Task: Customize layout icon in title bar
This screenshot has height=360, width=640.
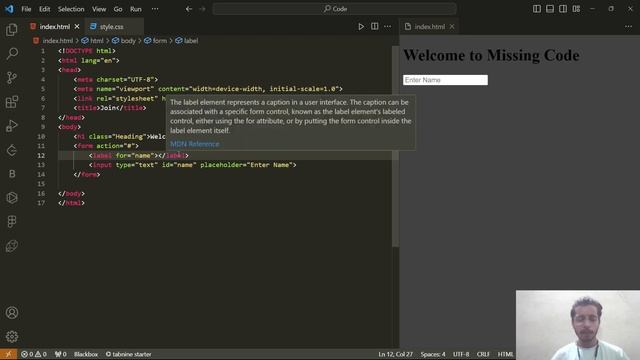Action: [x=576, y=9]
